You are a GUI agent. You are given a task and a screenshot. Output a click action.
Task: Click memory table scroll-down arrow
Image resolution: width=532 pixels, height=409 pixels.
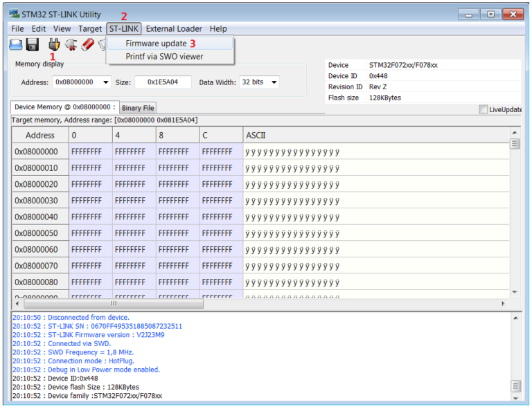[x=515, y=292]
